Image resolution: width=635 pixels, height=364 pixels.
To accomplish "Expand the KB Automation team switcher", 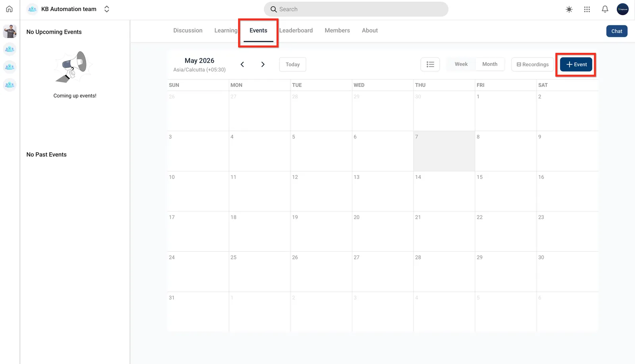I will point(107,9).
